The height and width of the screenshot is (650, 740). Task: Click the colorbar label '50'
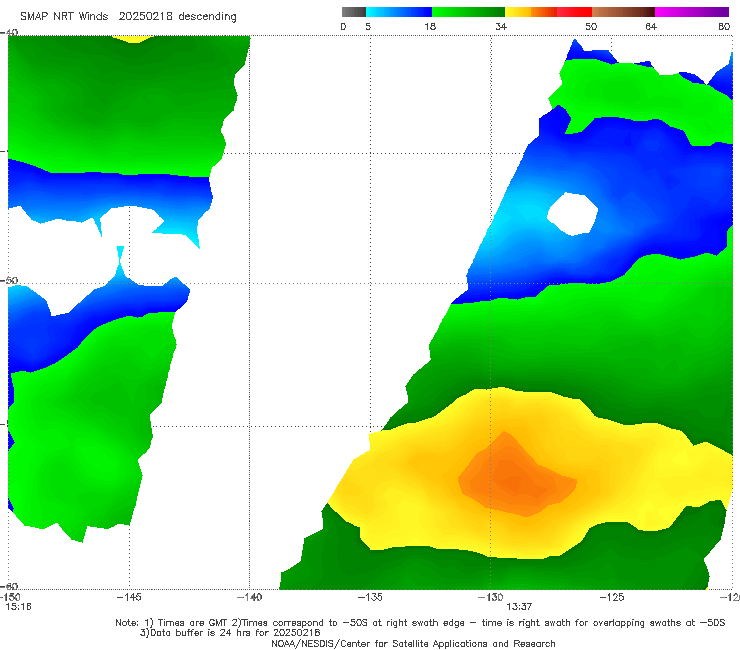tap(591, 27)
